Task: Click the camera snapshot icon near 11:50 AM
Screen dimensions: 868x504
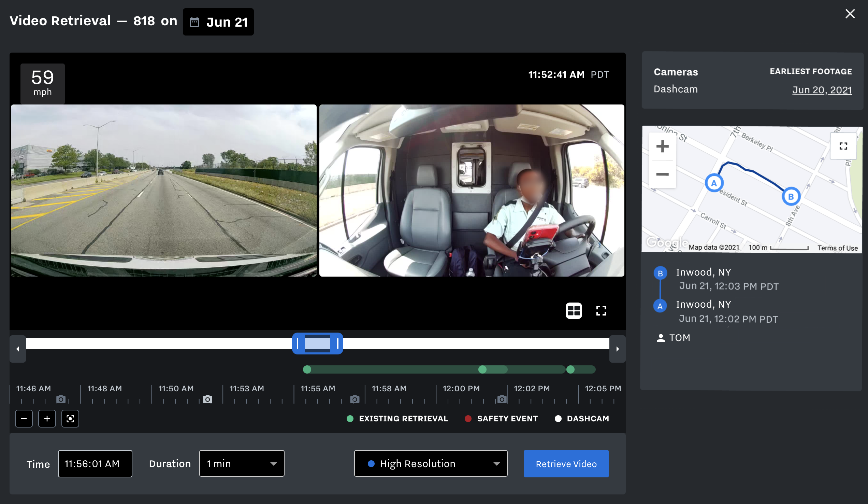Action: click(x=208, y=399)
